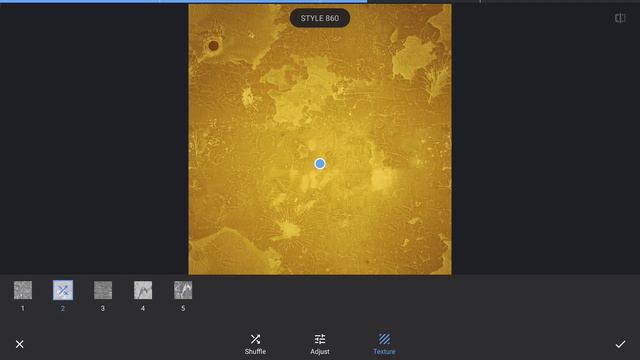Viewport: 640px width, 360px height.
Task: Choose the selected texture thumbnail 2
Action: 63,290
